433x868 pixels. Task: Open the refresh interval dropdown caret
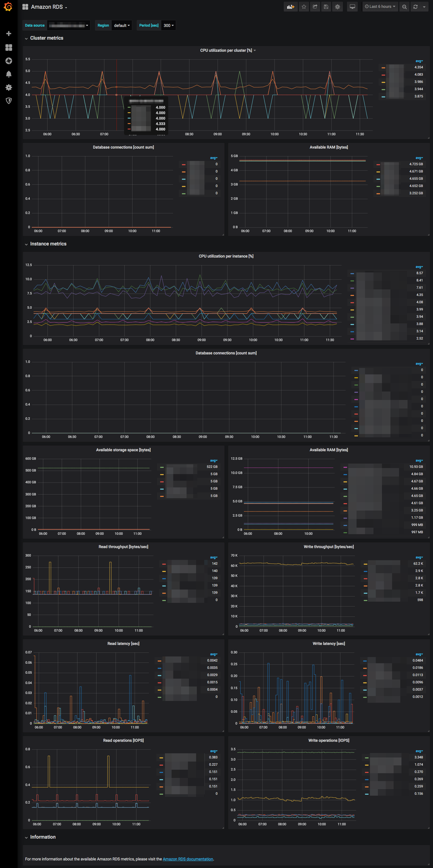[x=424, y=7]
